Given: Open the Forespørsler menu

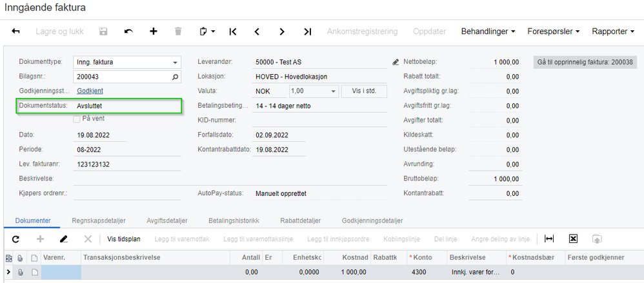Looking at the screenshot, I should click(553, 31).
